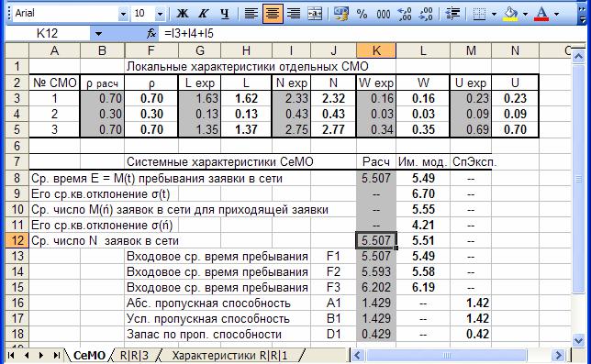591x364 pixels.
Task: Select column K by its header
Action: coord(376,50)
